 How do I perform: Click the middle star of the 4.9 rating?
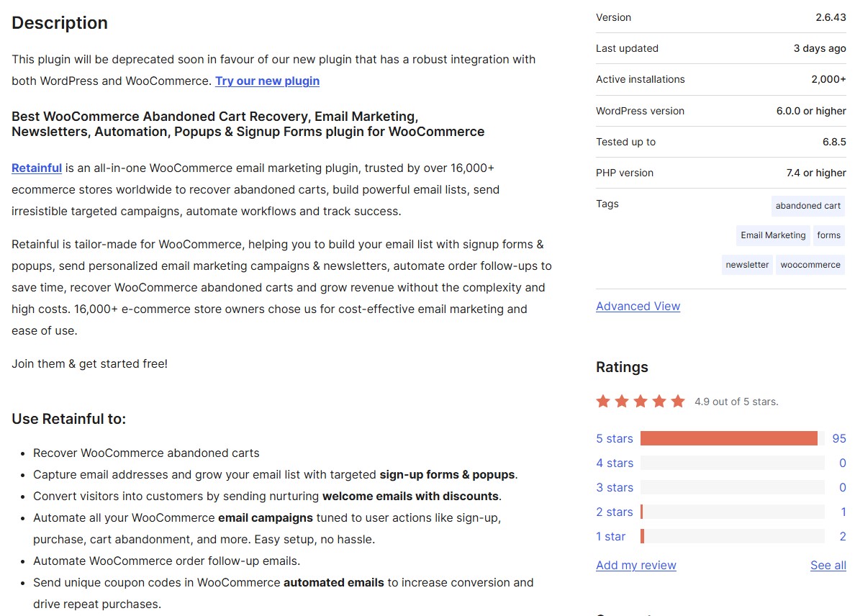(641, 401)
